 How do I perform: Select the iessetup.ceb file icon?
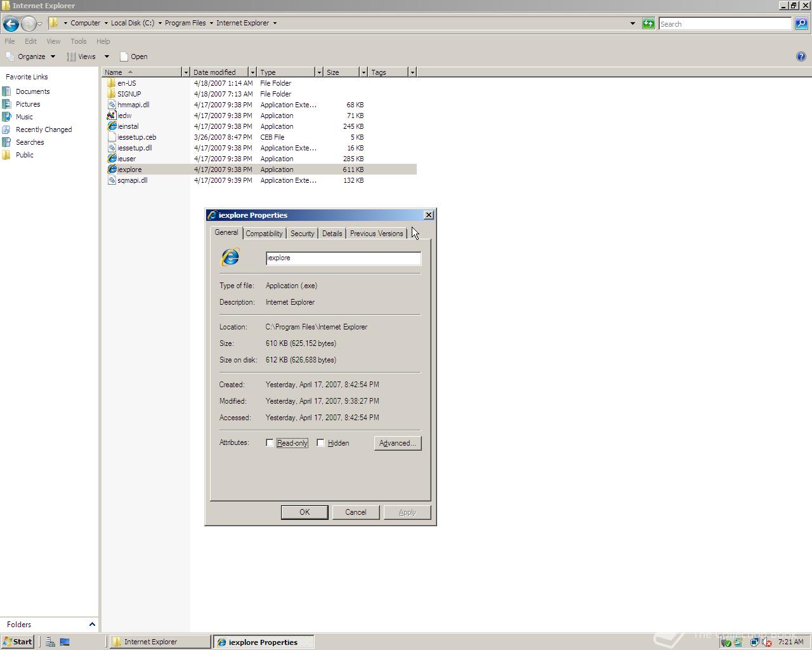click(112, 137)
